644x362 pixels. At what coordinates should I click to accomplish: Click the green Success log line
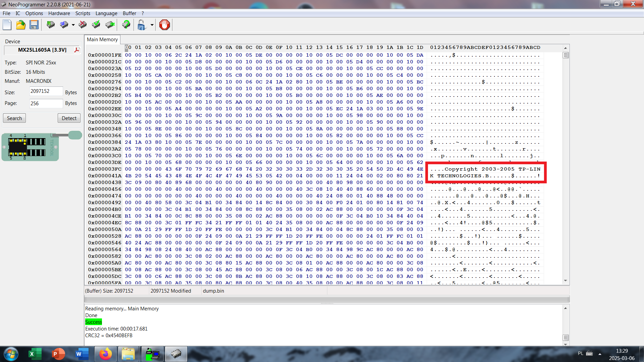[x=94, y=322]
